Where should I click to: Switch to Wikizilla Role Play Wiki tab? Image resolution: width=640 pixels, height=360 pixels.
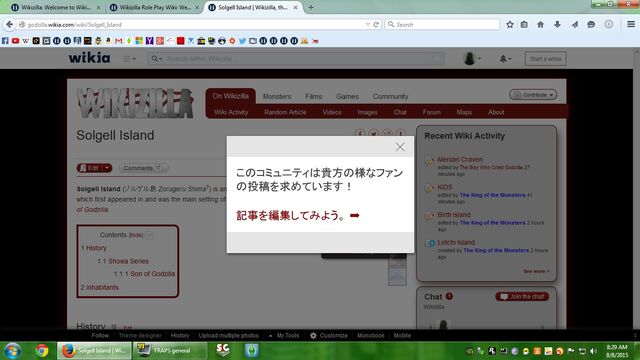point(154,7)
